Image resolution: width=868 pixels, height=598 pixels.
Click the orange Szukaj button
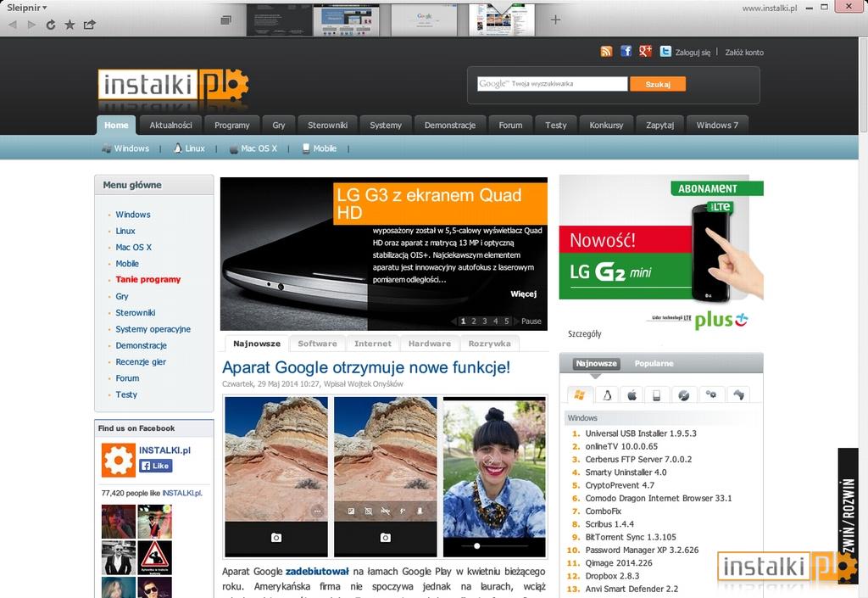[658, 84]
